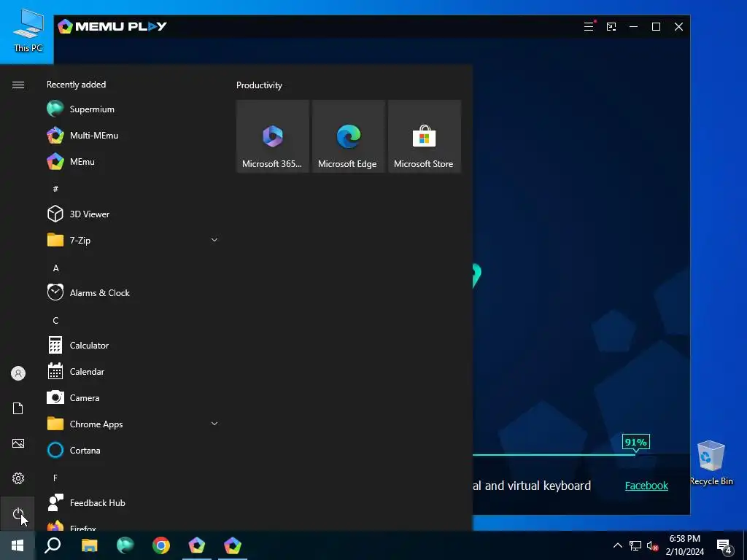This screenshot has width=747, height=560.
Task: Show hidden system tray icons
Action: (617, 545)
